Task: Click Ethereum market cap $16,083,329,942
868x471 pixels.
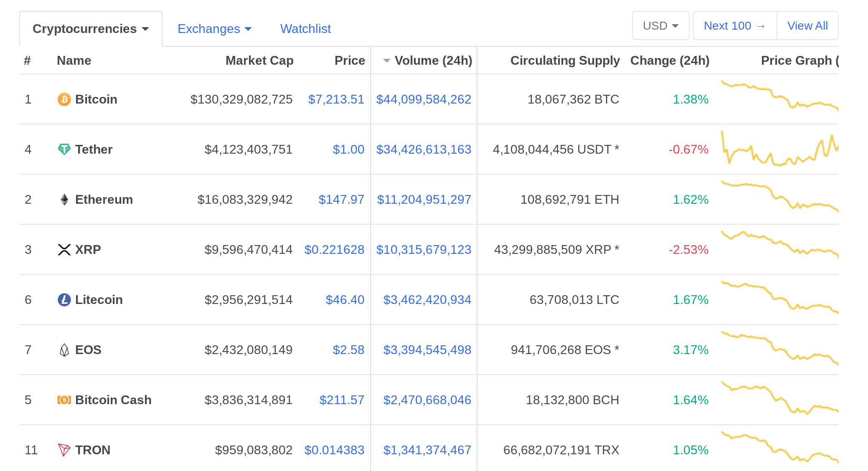Action: (245, 200)
